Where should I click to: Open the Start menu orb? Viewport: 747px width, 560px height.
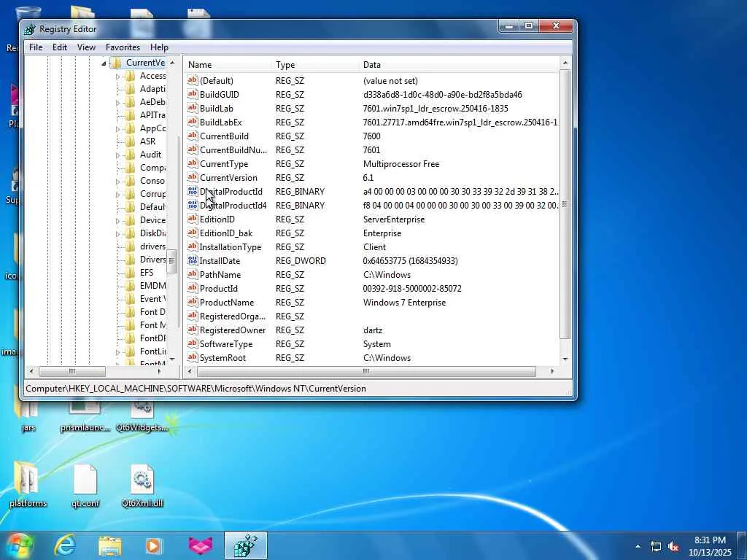tap(18, 545)
